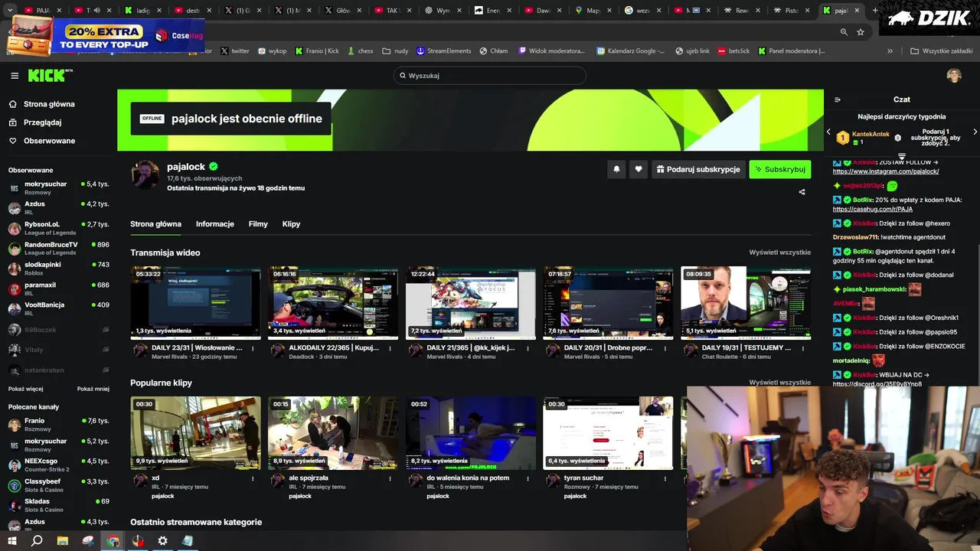Open options for ALKODAILY 22/365 video
980x551 pixels.
point(390,348)
